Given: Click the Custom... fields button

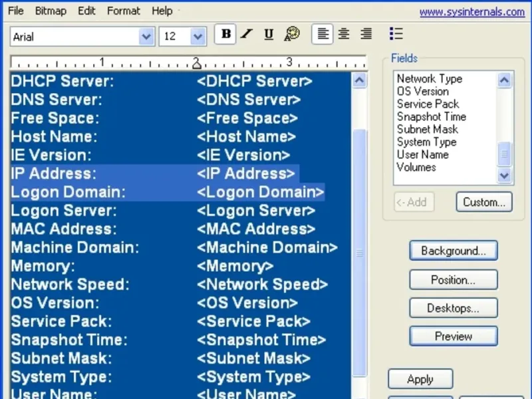Looking at the screenshot, I should point(484,202).
